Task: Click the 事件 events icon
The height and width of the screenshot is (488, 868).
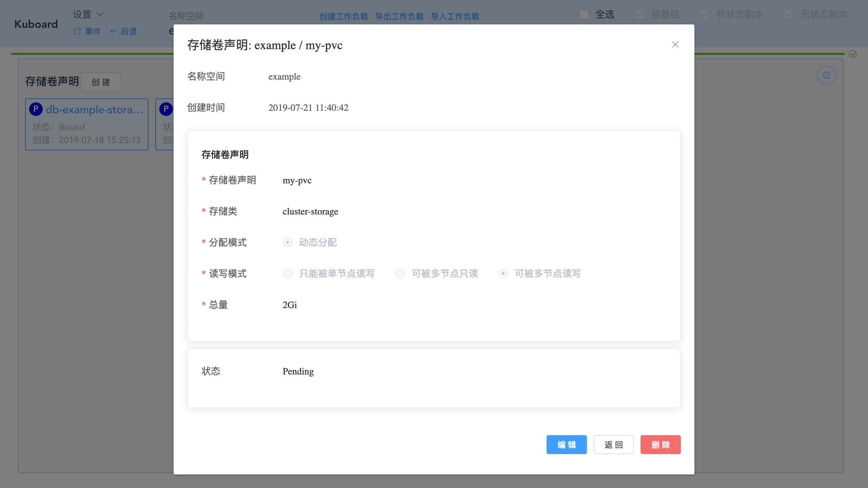Action: [x=78, y=31]
